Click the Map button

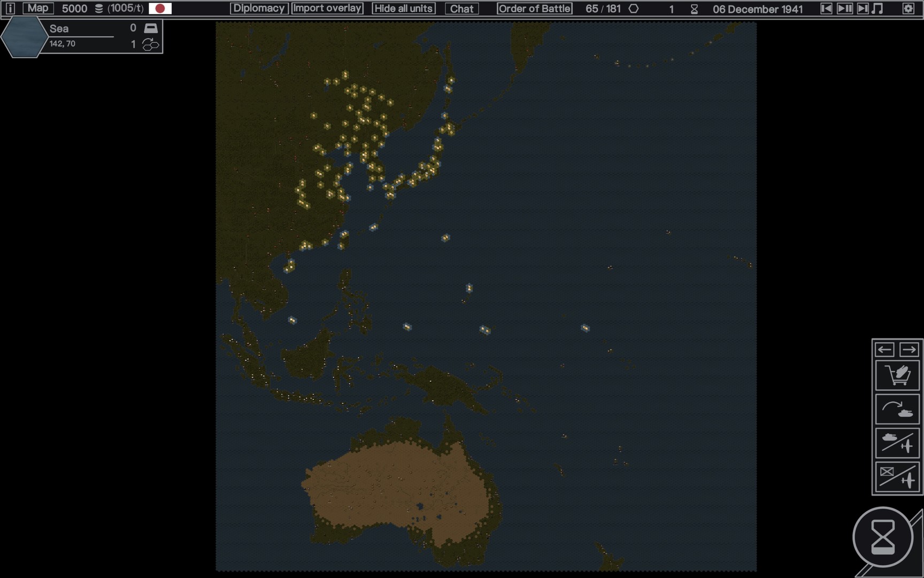tap(38, 8)
